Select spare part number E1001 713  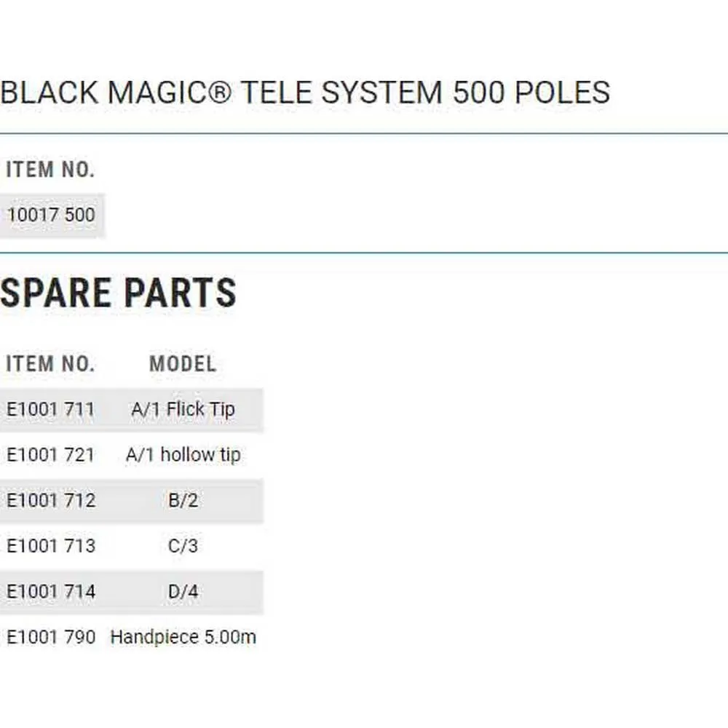pyautogui.click(x=51, y=546)
